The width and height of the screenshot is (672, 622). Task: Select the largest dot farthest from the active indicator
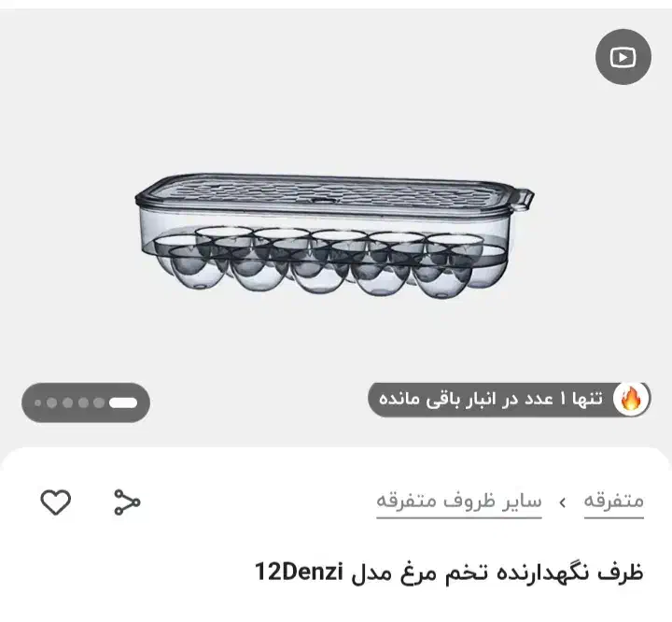(x=52, y=403)
